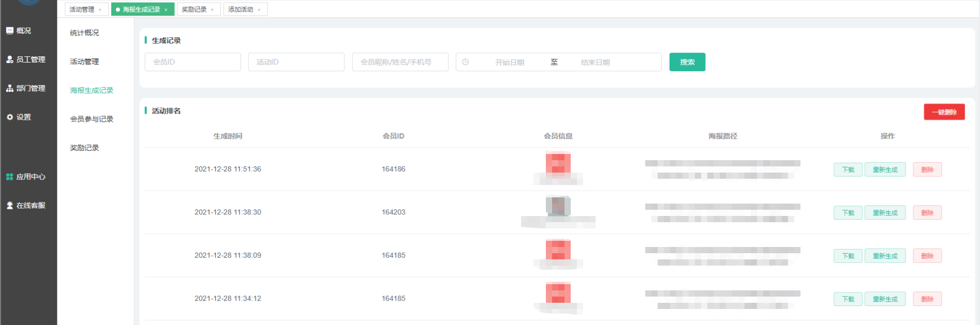980x325 pixels.
Task: Select 统计概况 in the submenu
Action: 84,33
